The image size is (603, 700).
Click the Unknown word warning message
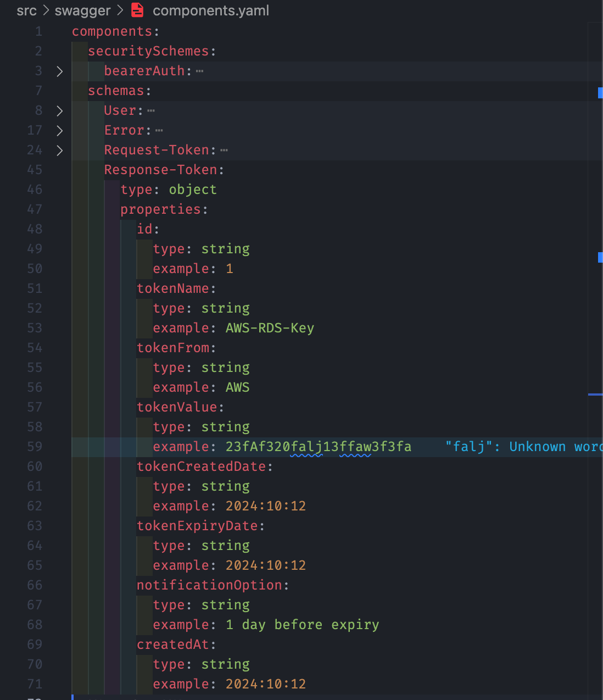click(x=522, y=447)
